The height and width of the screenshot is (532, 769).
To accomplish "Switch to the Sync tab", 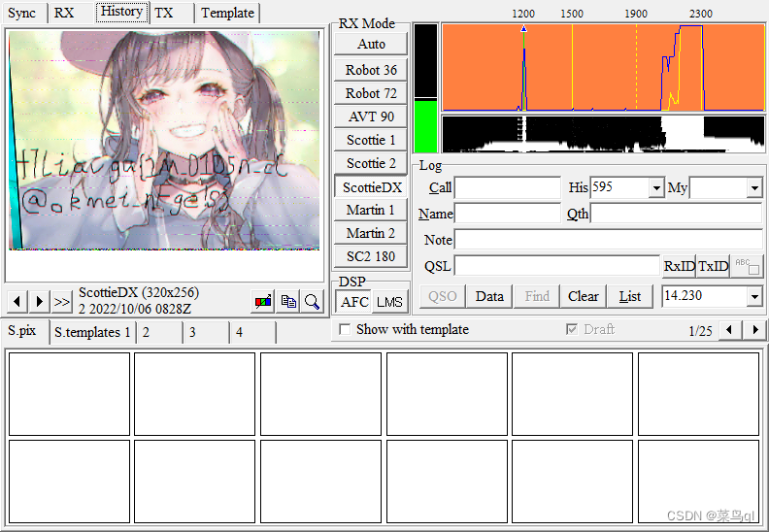I will 22,13.
